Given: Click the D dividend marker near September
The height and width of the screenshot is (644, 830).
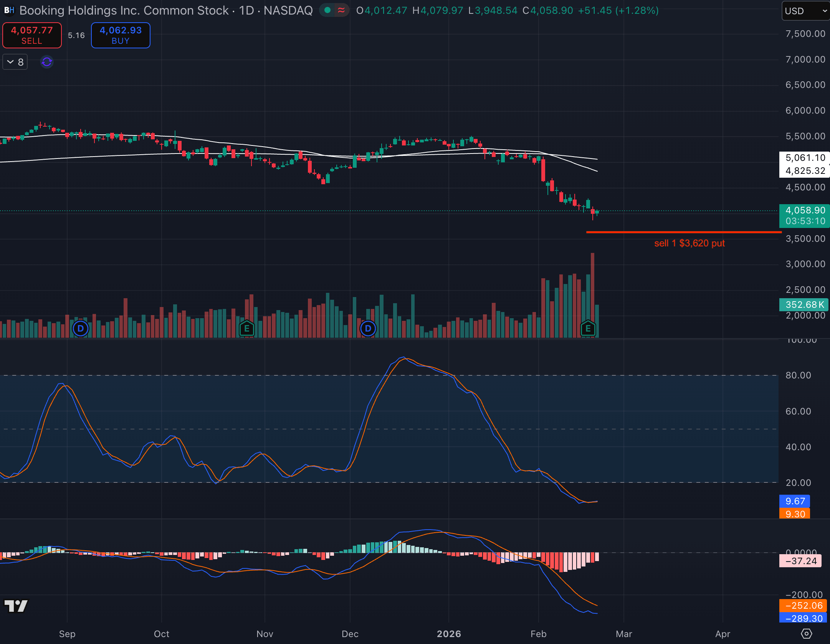Looking at the screenshot, I should coord(80,328).
